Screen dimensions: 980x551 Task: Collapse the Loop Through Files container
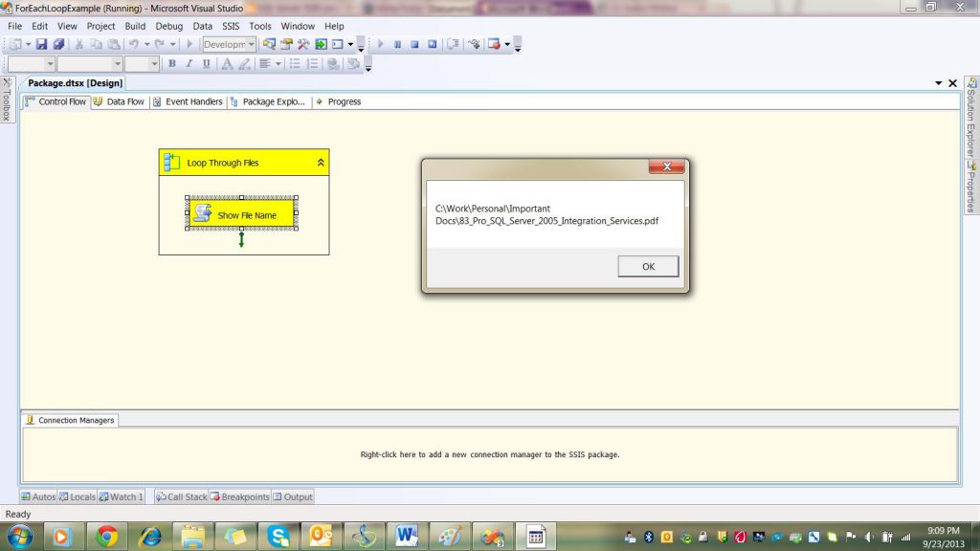(321, 164)
